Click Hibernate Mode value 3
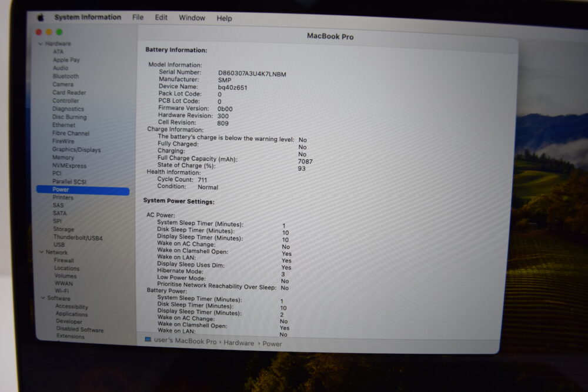This screenshot has width=588, height=392. pos(283,274)
